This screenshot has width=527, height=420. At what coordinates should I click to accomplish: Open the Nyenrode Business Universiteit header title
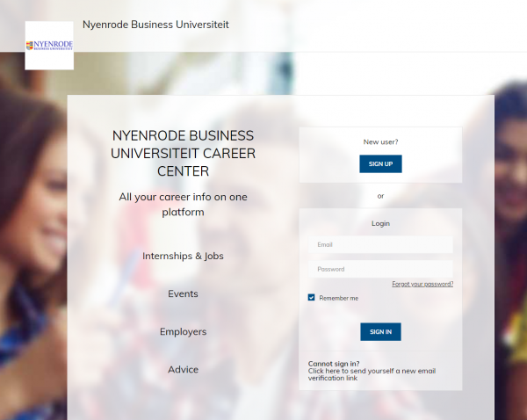tap(155, 25)
